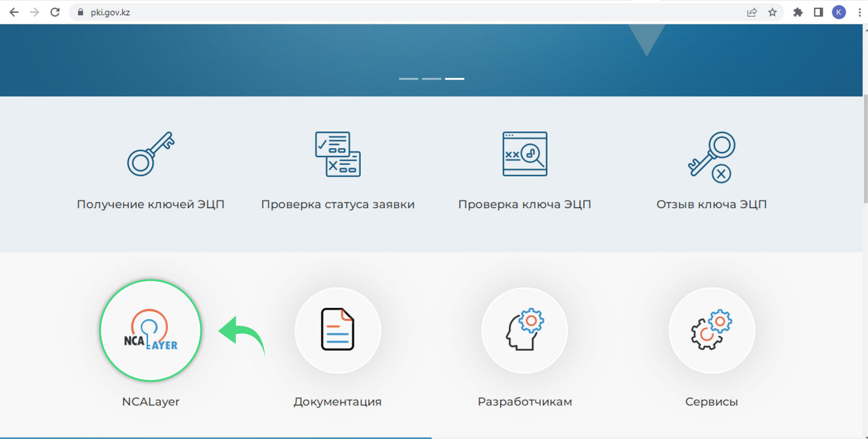This screenshot has width=868, height=439.
Task: Click the crossed key icon for Отзыв ключа ЭЦП
Action: click(711, 157)
